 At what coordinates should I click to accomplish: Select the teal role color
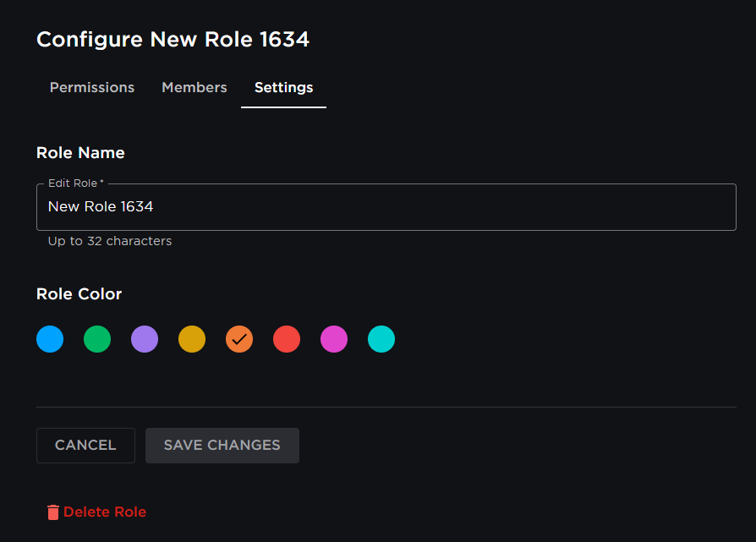point(381,339)
